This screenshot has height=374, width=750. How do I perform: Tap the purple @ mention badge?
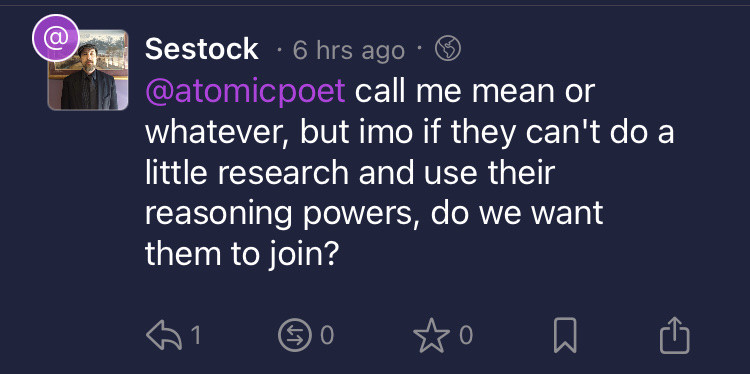(55, 38)
